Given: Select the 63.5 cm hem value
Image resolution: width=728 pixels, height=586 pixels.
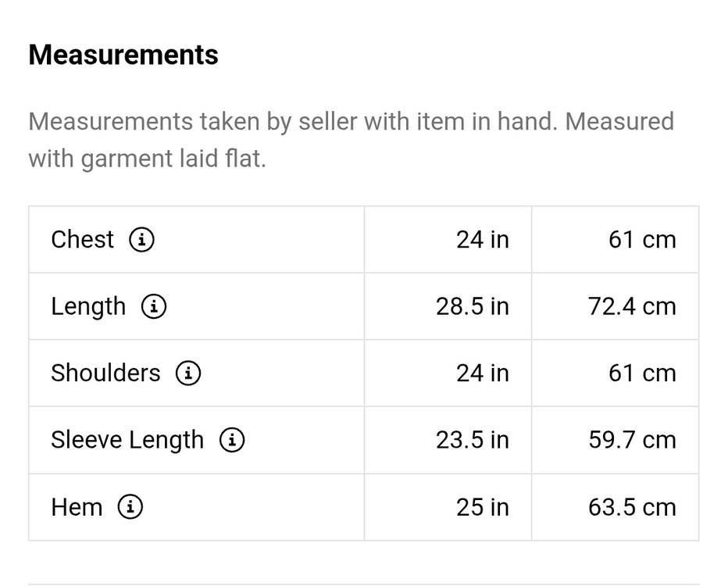Looking at the screenshot, I should (631, 508).
